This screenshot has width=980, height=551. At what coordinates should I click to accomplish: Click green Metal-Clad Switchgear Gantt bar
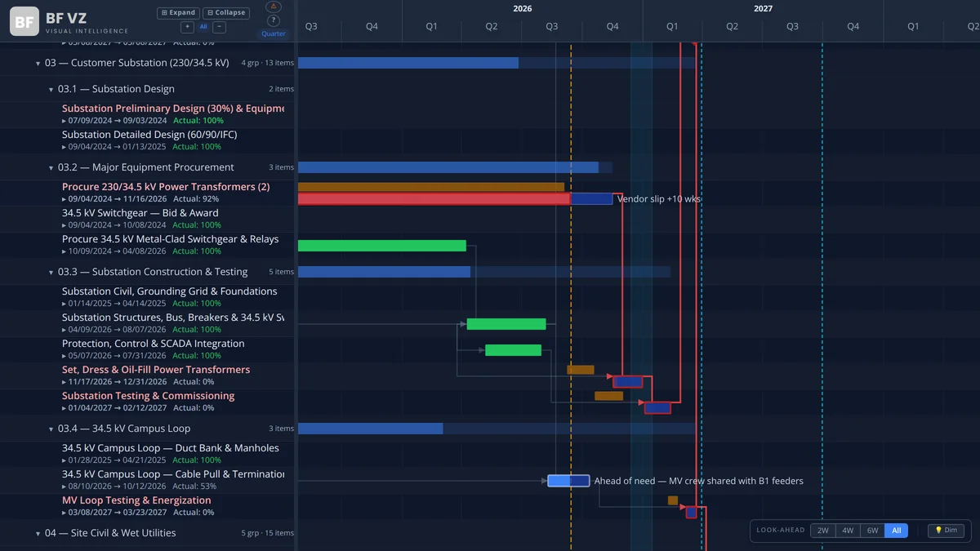pos(382,246)
